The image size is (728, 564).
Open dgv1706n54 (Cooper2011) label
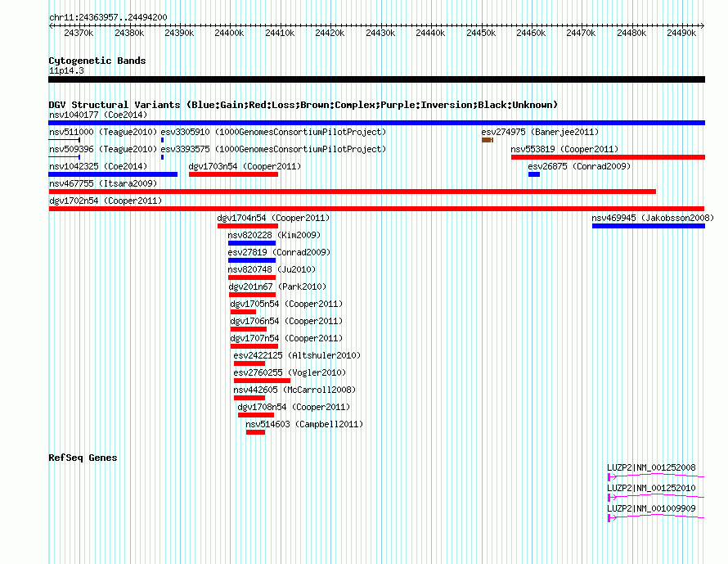[x=286, y=321]
